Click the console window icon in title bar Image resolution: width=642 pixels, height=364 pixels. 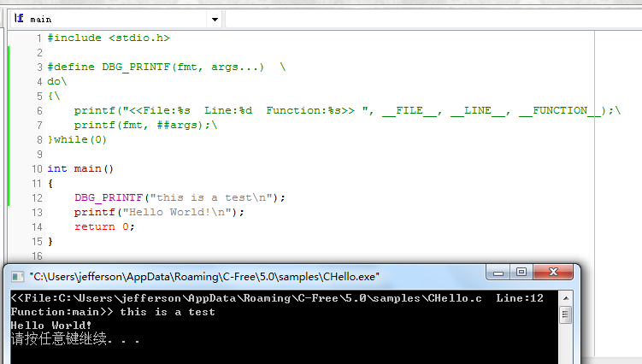pos(17,277)
